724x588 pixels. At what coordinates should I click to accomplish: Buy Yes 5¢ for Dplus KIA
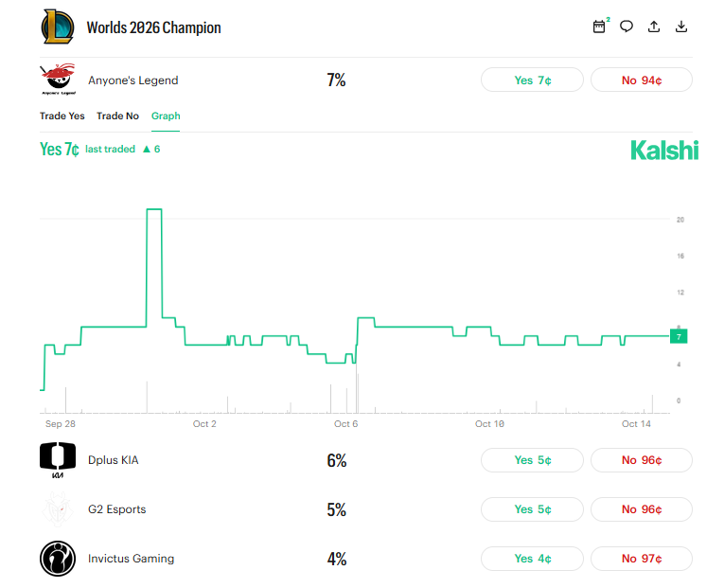click(532, 460)
